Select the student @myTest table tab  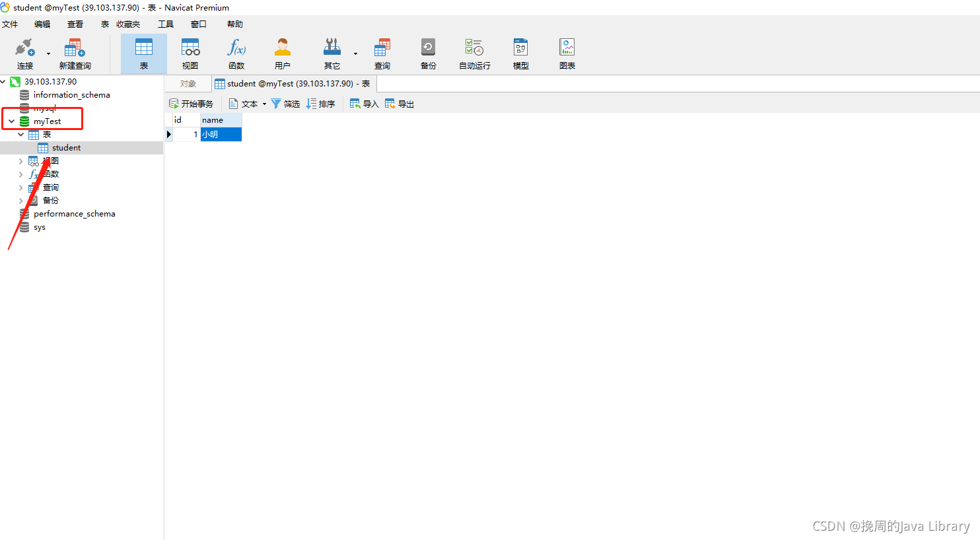pos(293,84)
